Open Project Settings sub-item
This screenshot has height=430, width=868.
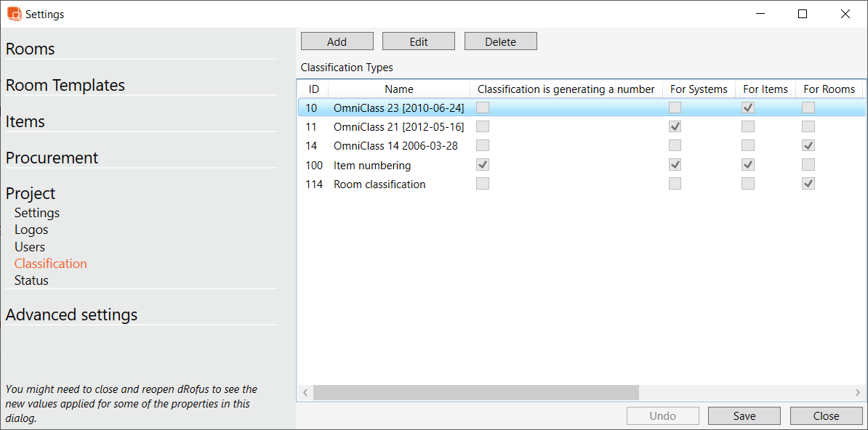click(x=37, y=213)
